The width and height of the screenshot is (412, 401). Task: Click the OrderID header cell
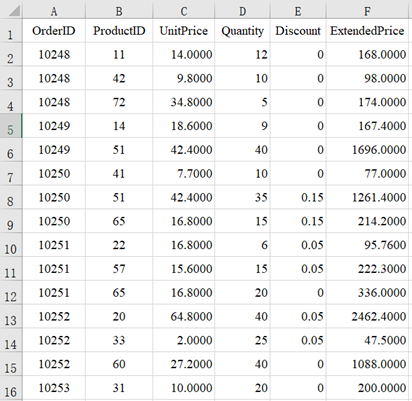coord(54,31)
